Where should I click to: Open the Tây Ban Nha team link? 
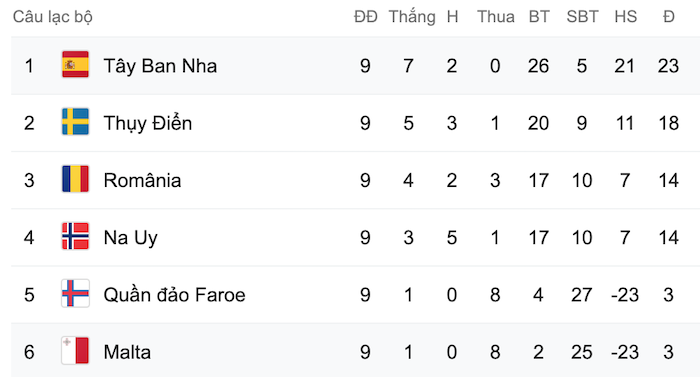[x=160, y=66]
